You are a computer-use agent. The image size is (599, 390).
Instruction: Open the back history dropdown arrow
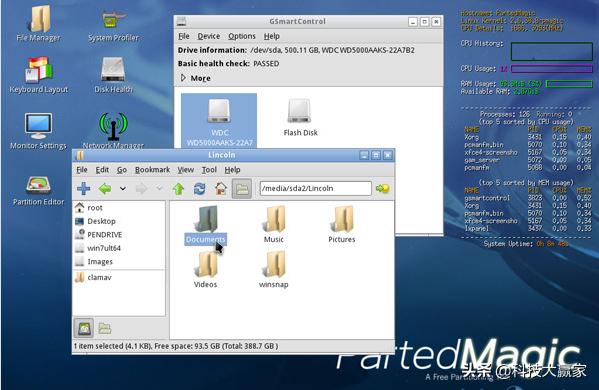pyautogui.click(x=123, y=188)
